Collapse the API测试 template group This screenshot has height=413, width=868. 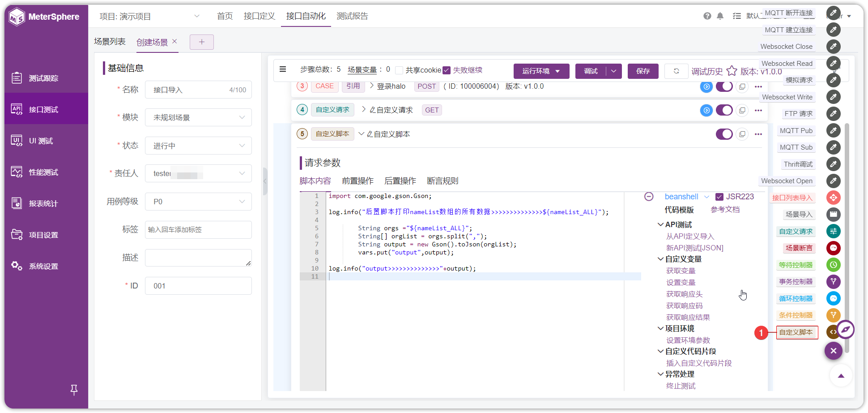click(660, 224)
